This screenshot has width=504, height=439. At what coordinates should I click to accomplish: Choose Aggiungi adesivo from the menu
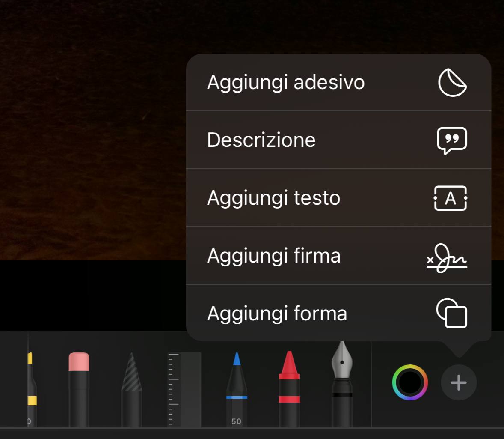[x=286, y=82]
